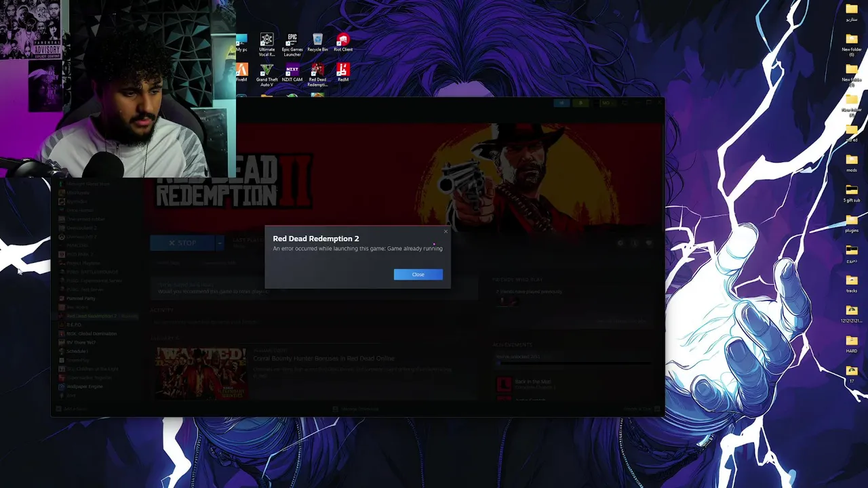Open NZXT CAM desktop shortcut

pos(292,73)
